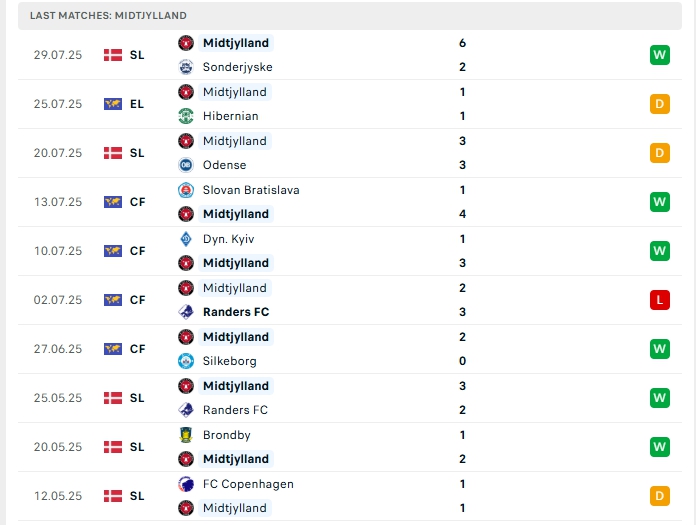Click the FC Copenhagen crest icon
Screen dimensions: 696x525
[x=186, y=484]
